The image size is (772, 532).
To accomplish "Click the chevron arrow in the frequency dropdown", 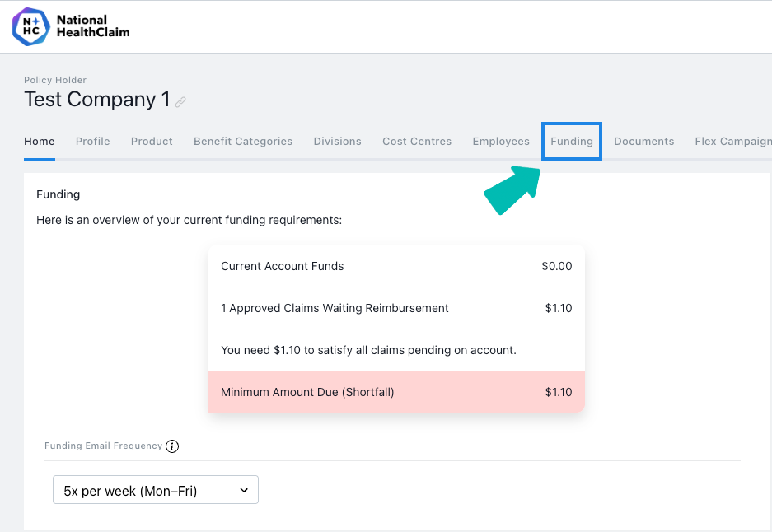I will tap(244, 490).
